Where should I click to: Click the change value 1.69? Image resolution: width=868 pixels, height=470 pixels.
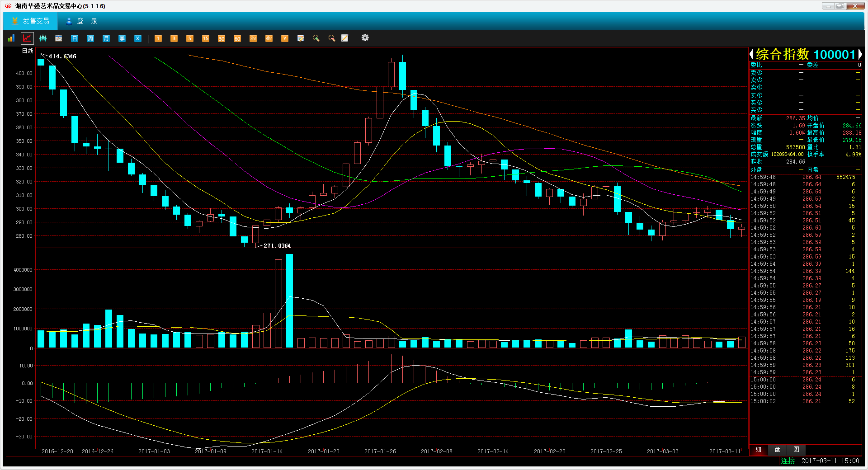point(798,126)
